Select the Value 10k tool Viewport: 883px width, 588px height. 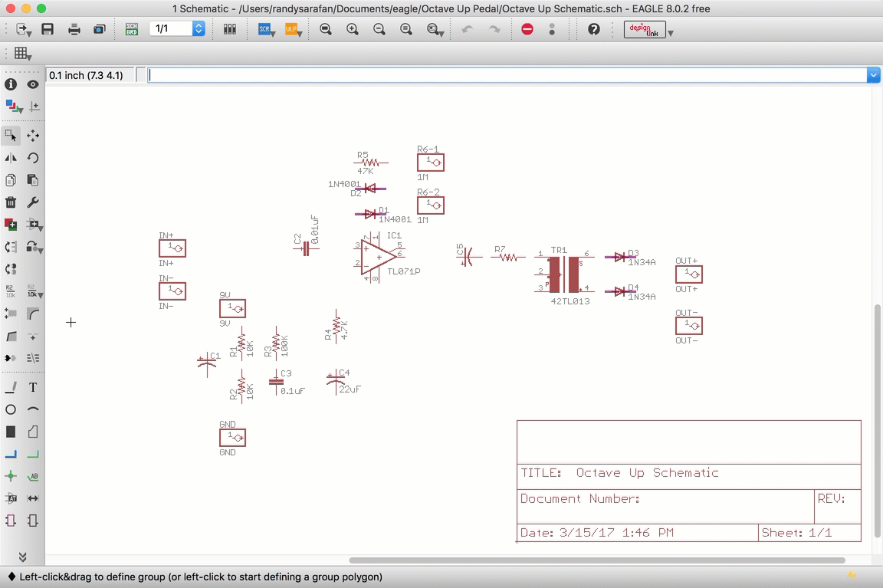pos(34,291)
